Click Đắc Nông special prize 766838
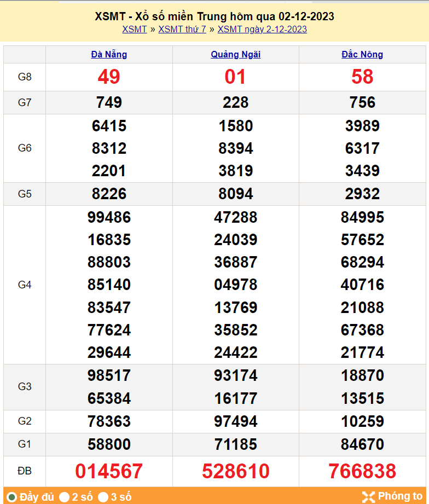This screenshot has width=429, height=504. click(362, 471)
